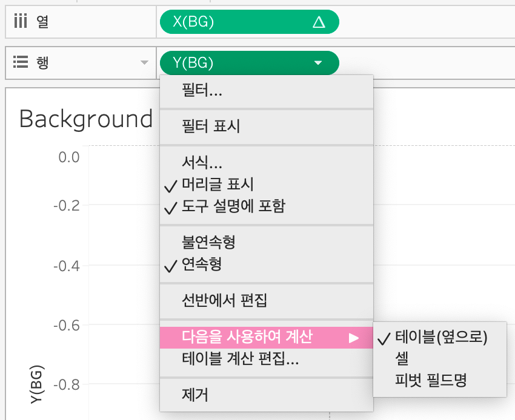Viewport: 515px width, 420px height.
Task: Choose 필터... from the context menu
Action: (267, 90)
